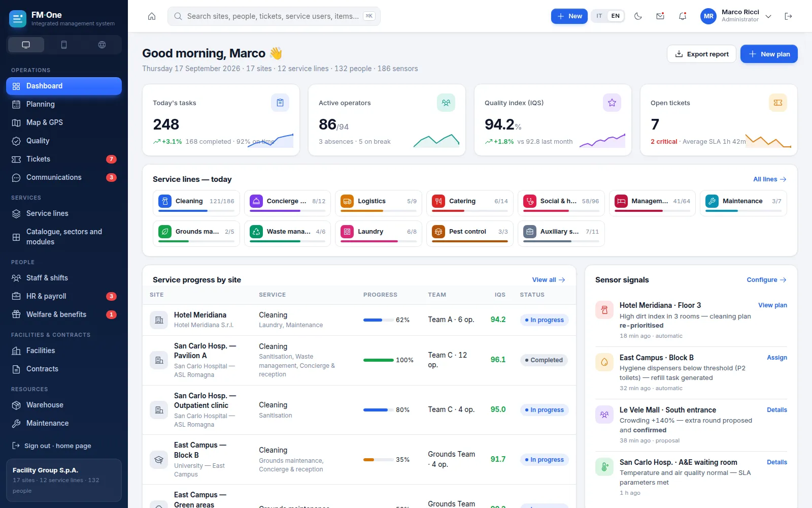Click the blue New button
The height and width of the screenshot is (508, 812).
569,16
